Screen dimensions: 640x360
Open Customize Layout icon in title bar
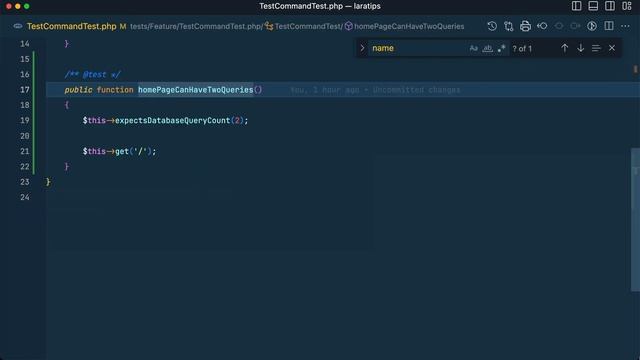(627, 6)
